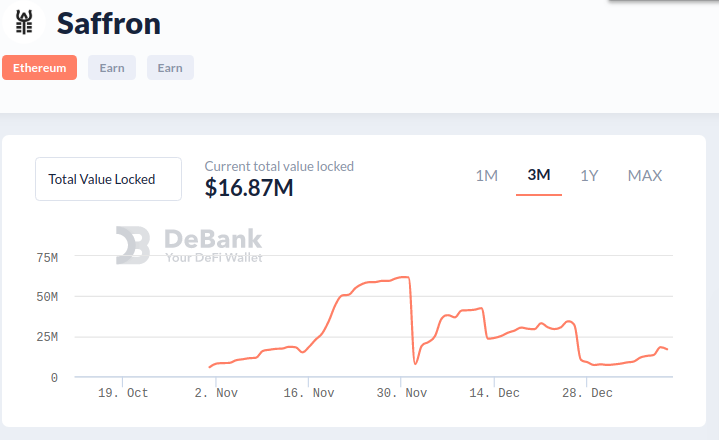Click the DeBank watermark logo icon
Image resolution: width=719 pixels, height=440 pixels.
(x=133, y=245)
